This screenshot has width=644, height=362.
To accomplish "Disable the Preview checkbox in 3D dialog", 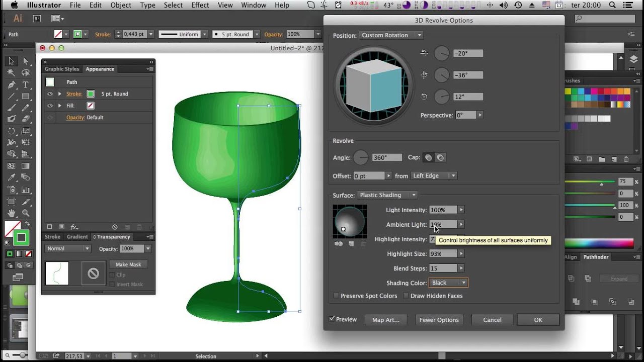I will pyautogui.click(x=332, y=319).
